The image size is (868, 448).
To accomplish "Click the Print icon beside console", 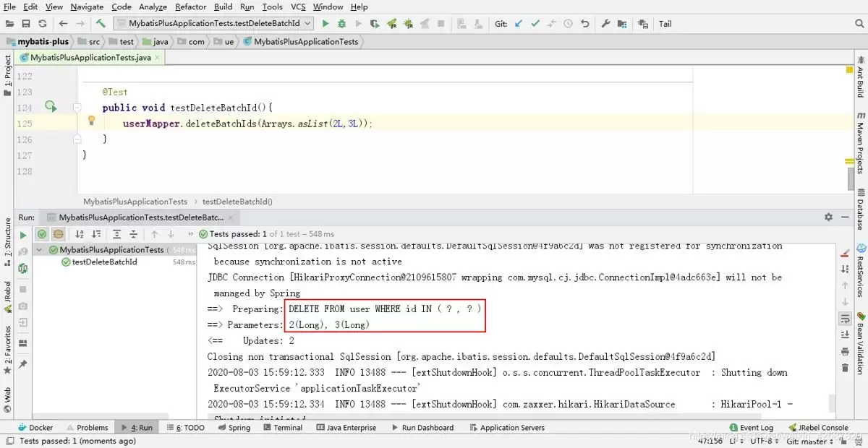I will 844,351.
